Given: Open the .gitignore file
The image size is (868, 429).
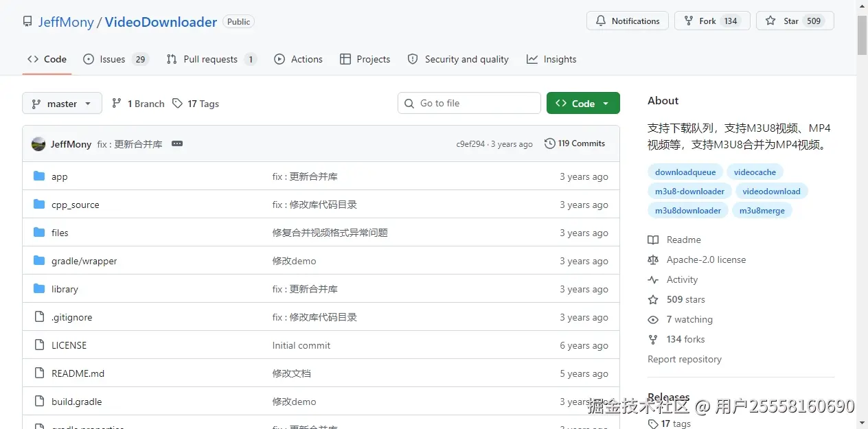Looking at the screenshot, I should (x=71, y=317).
